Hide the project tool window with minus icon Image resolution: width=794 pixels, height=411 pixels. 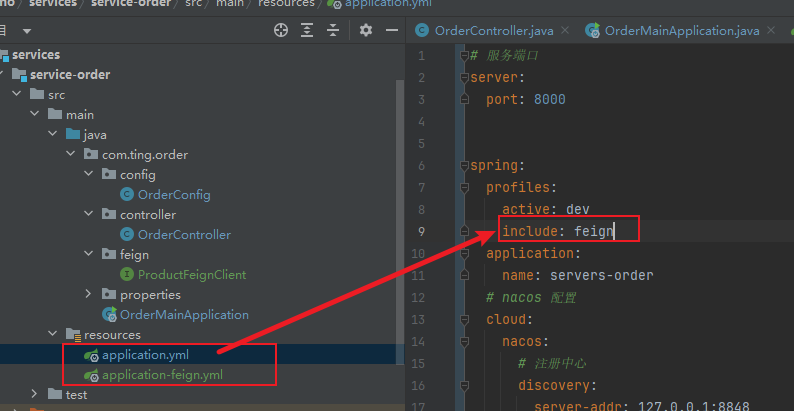click(x=391, y=30)
